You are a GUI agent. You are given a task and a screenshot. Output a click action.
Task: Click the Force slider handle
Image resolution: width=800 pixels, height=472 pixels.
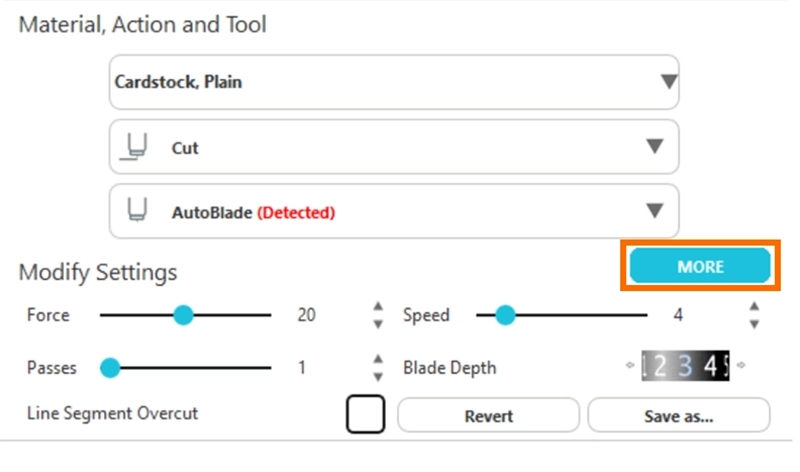(183, 316)
